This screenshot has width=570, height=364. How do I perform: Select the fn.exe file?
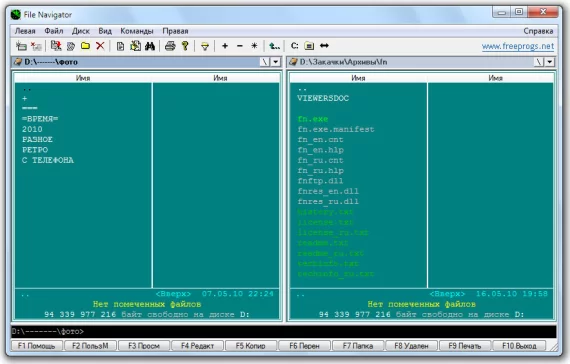(313, 119)
